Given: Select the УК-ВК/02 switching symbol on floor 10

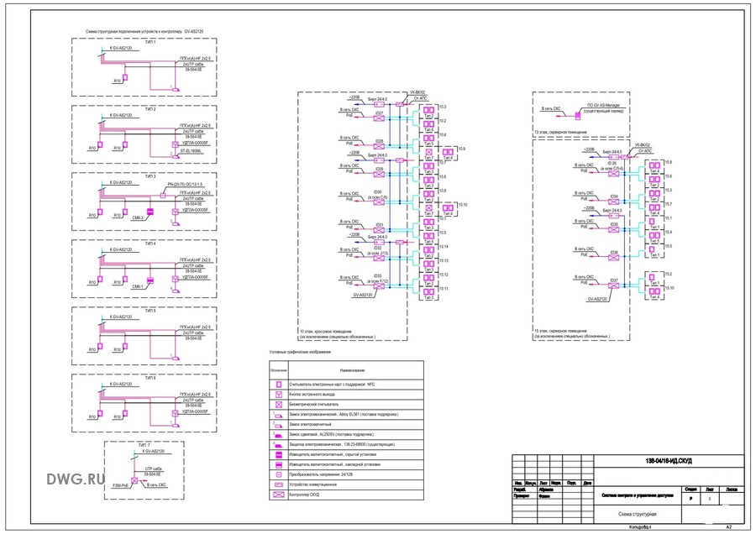Looking at the screenshot, I should tap(400, 104).
